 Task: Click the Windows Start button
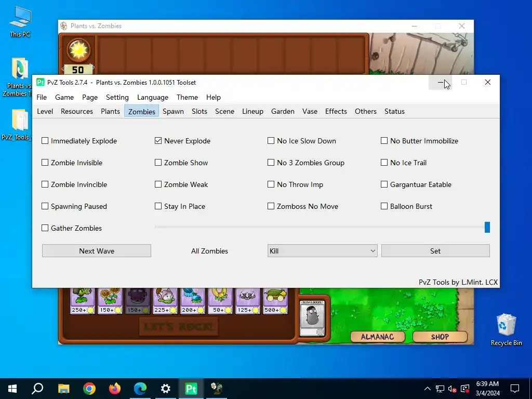point(12,389)
